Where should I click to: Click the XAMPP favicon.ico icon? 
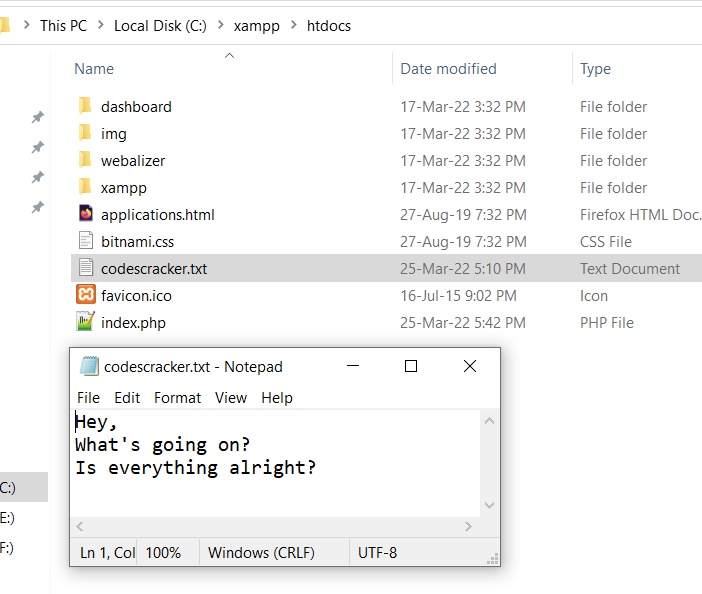[86, 295]
